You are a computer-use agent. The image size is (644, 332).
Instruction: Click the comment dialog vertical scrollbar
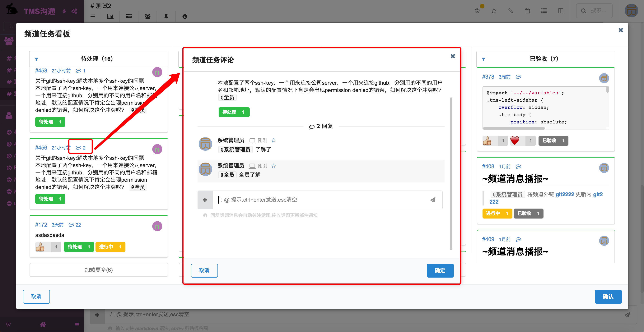[x=451, y=174]
